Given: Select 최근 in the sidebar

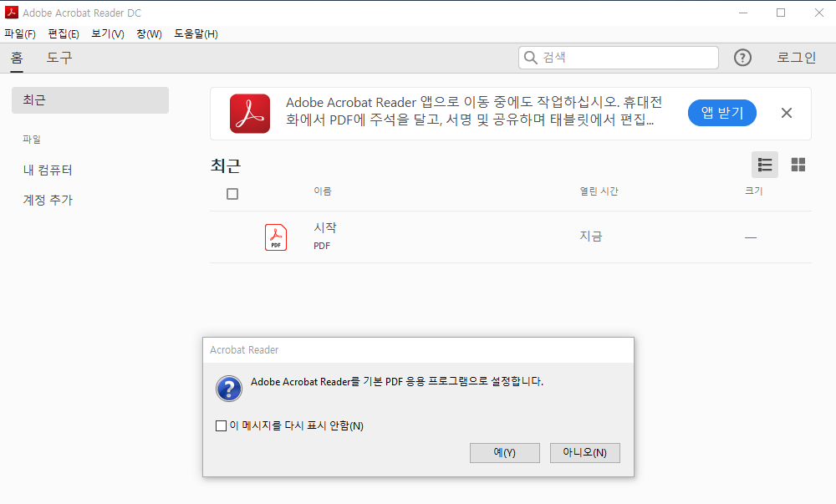Looking at the screenshot, I should point(90,100).
